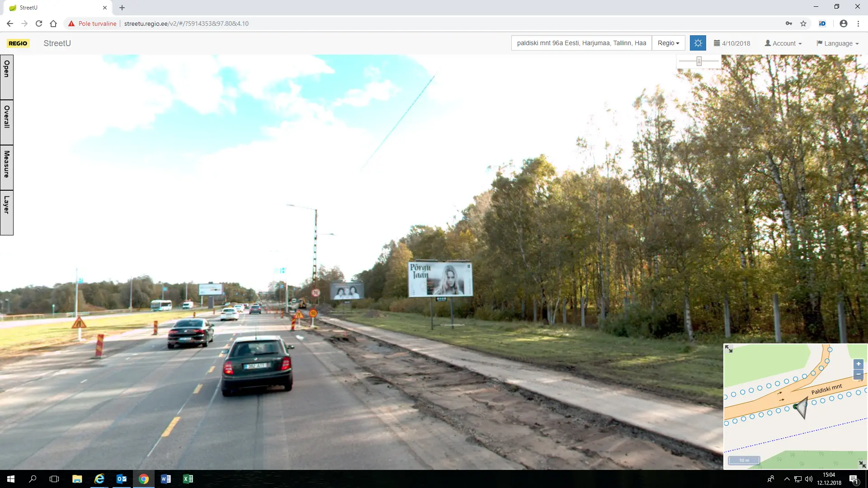Click the 4/10/2018 date button
Image resolution: width=868 pixels, height=488 pixels.
(732, 43)
